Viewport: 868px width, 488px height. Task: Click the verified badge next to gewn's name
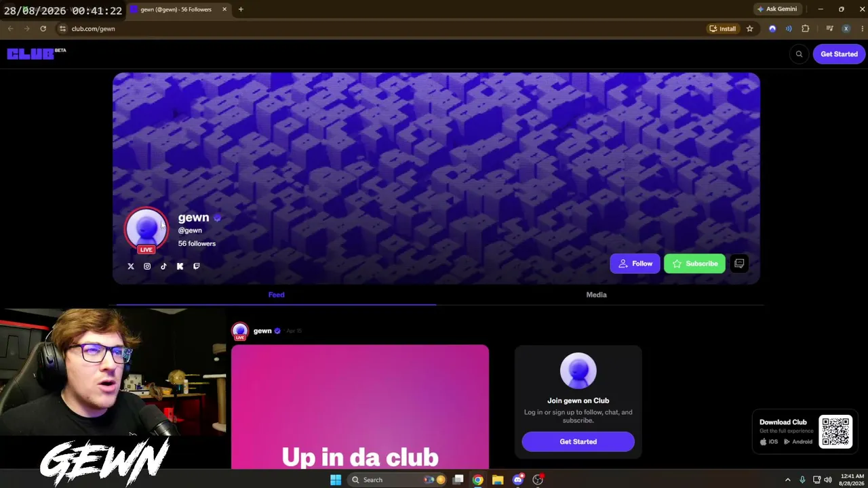coord(217,218)
